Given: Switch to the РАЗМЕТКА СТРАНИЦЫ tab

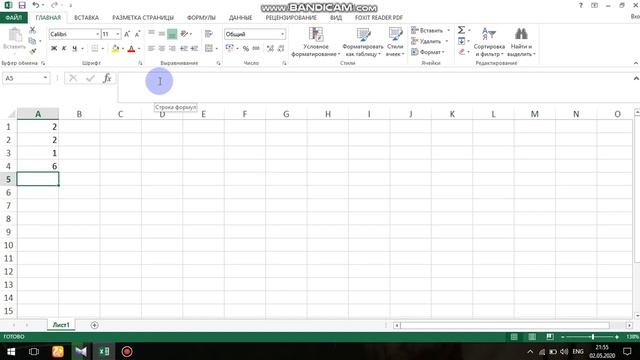Looking at the screenshot, I should 143,18.
